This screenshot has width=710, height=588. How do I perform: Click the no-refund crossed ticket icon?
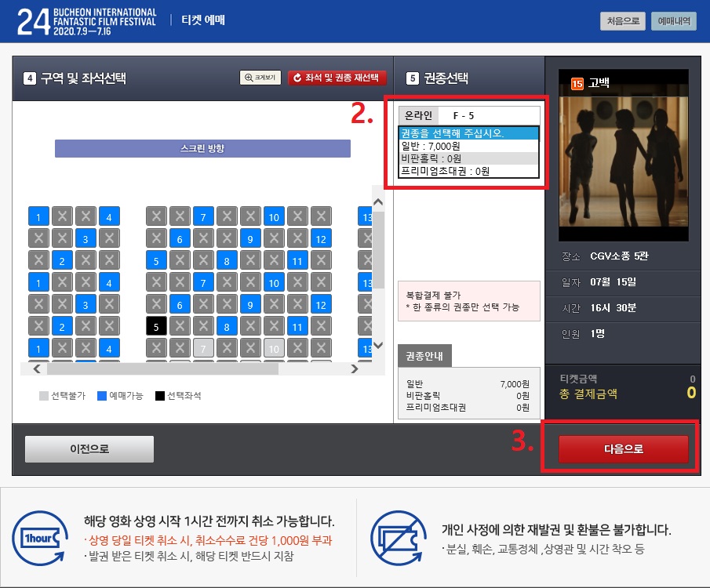(x=399, y=538)
